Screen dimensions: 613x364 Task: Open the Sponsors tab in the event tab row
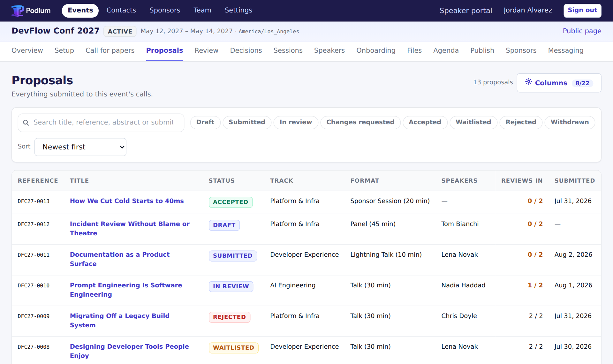[x=521, y=50]
